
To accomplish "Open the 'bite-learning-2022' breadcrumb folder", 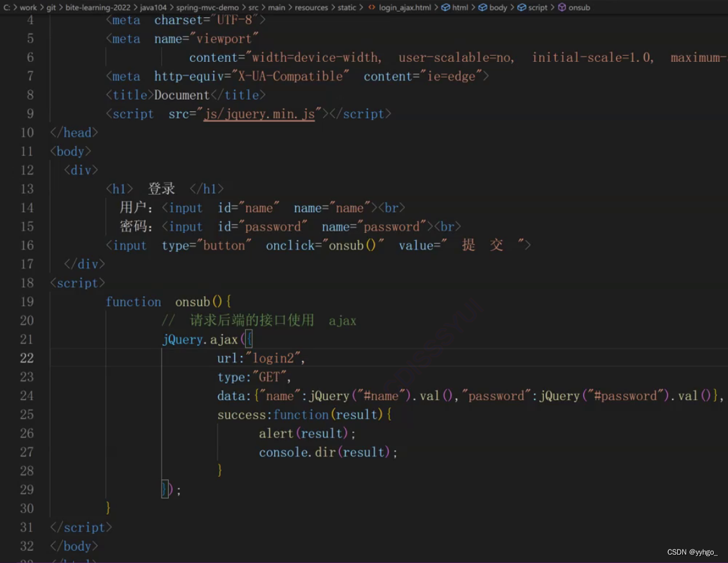I will point(98,8).
